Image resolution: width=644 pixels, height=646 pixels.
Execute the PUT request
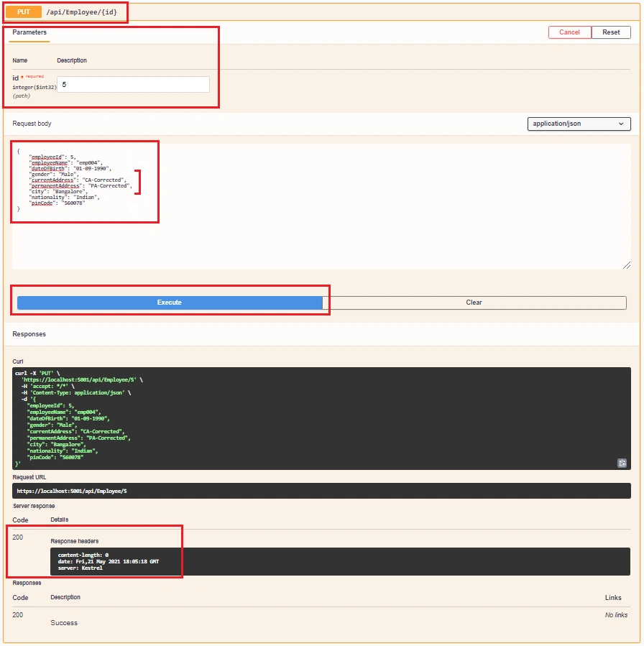click(x=170, y=303)
